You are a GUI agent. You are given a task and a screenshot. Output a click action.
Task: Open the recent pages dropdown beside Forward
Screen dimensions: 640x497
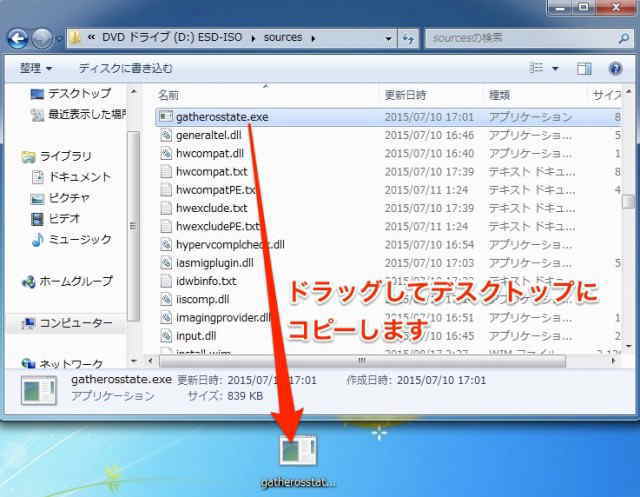point(59,39)
